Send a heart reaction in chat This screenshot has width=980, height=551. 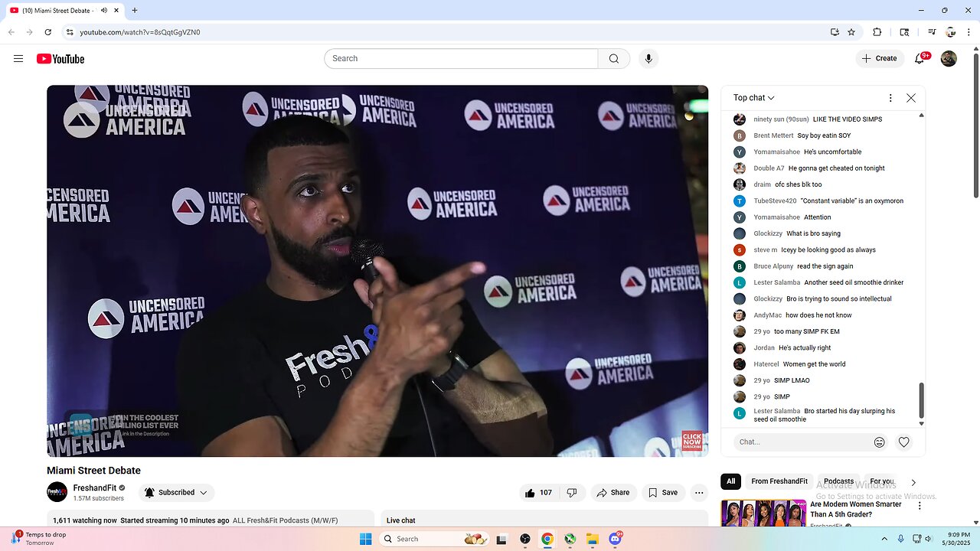pyautogui.click(x=904, y=442)
